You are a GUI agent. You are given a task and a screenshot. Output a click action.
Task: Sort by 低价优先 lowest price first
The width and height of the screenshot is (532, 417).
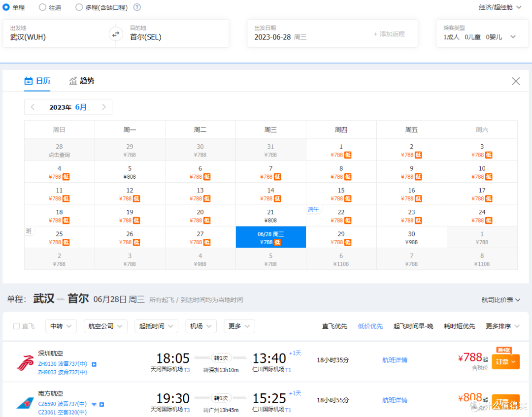click(370, 326)
